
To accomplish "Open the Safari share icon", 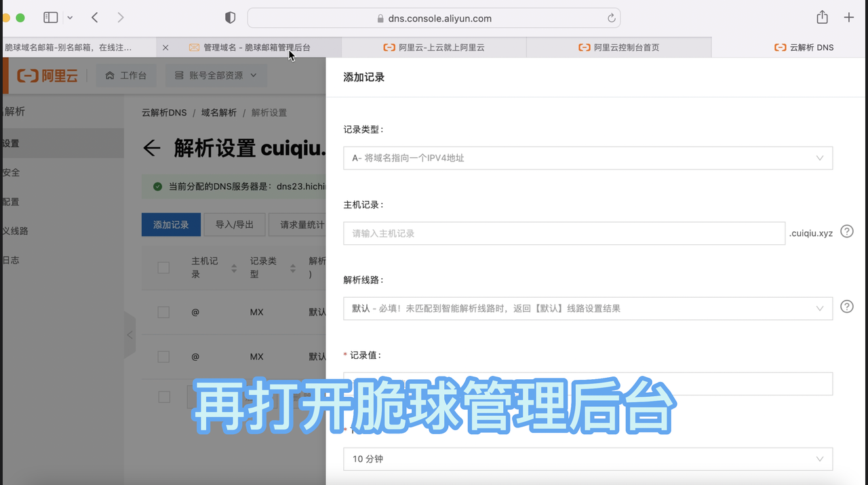I will [823, 18].
